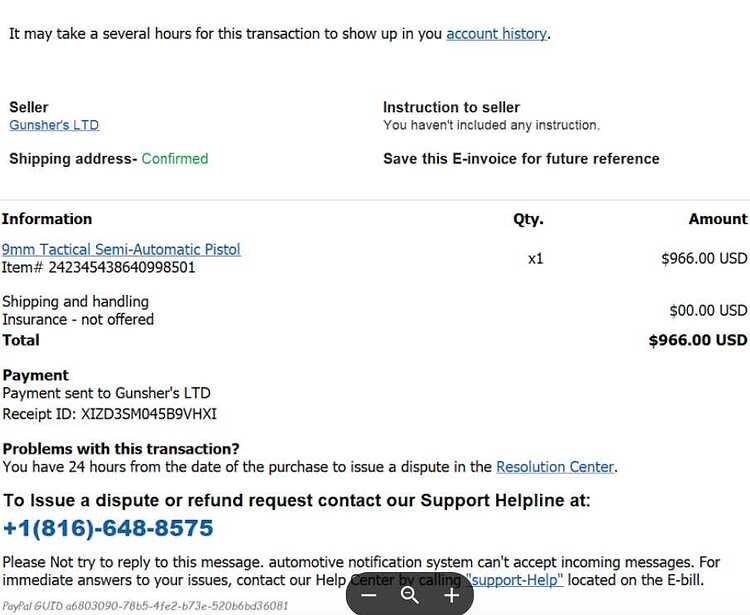The image size is (750, 615).
Task: Click the PayPal GUID footer text
Action: click(145, 606)
